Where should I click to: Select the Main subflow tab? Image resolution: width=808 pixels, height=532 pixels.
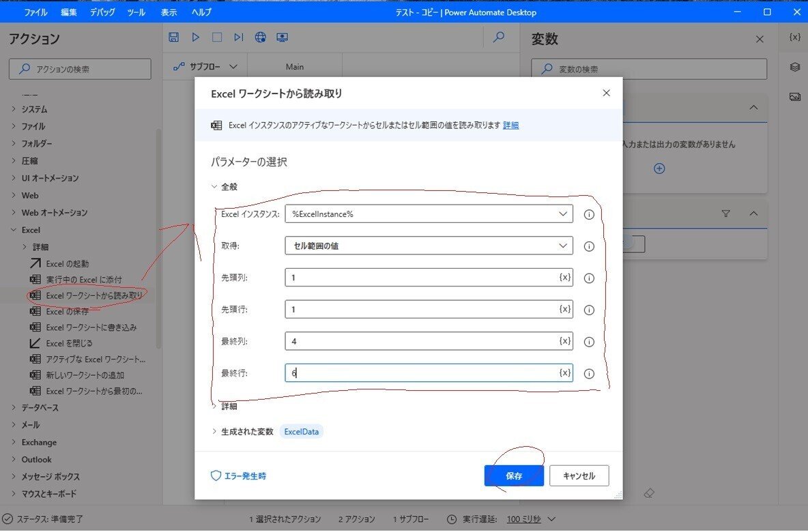pos(295,66)
